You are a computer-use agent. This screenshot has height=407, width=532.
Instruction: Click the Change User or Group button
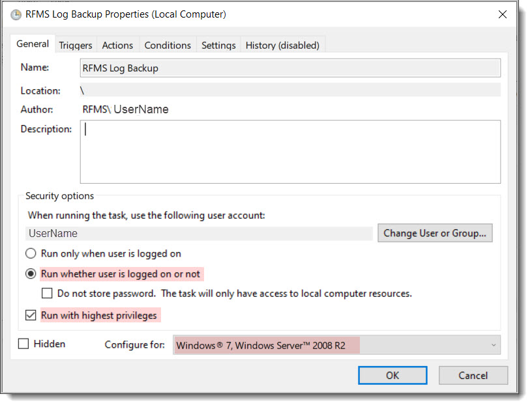tap(435, 232)
